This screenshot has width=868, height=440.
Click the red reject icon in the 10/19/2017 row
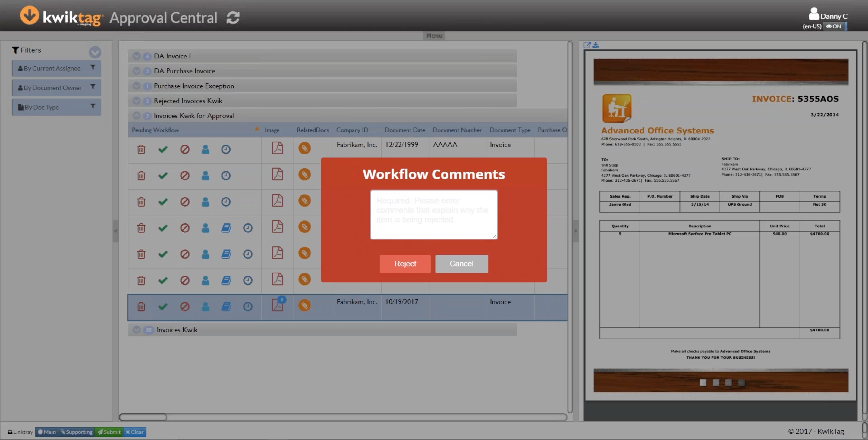(x=185, y=307)
